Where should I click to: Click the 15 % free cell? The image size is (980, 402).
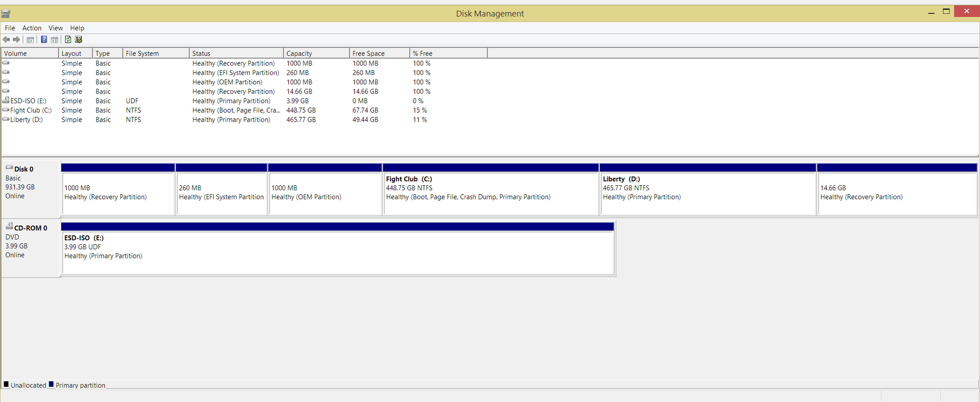420,110
